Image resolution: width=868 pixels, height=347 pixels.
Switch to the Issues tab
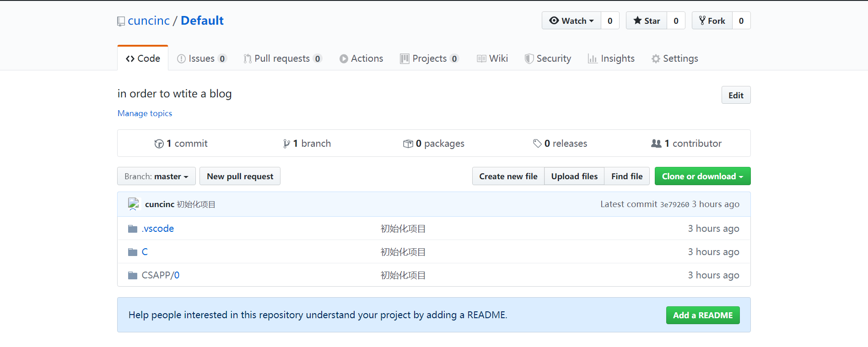(x=201, y=59)
